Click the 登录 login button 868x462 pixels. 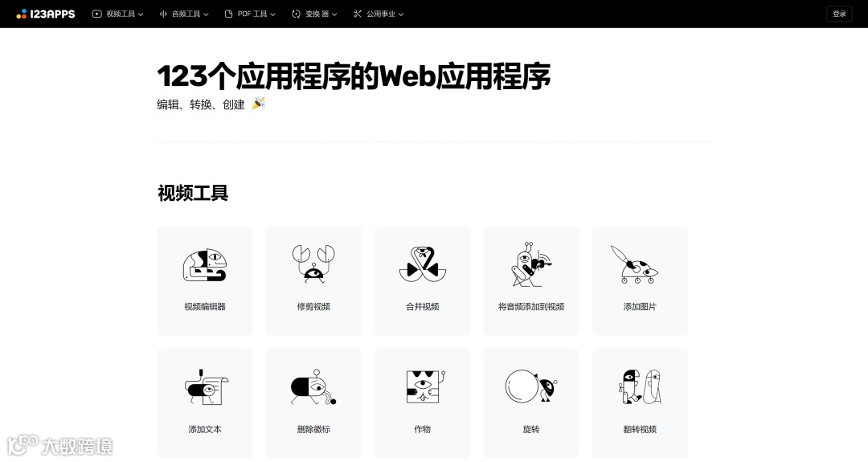(839, 14)
